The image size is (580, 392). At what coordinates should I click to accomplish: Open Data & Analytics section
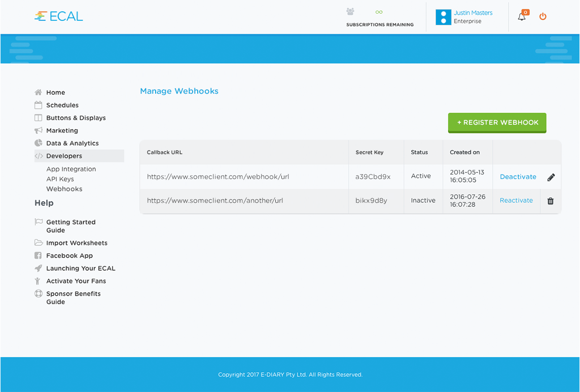(72, 143)
